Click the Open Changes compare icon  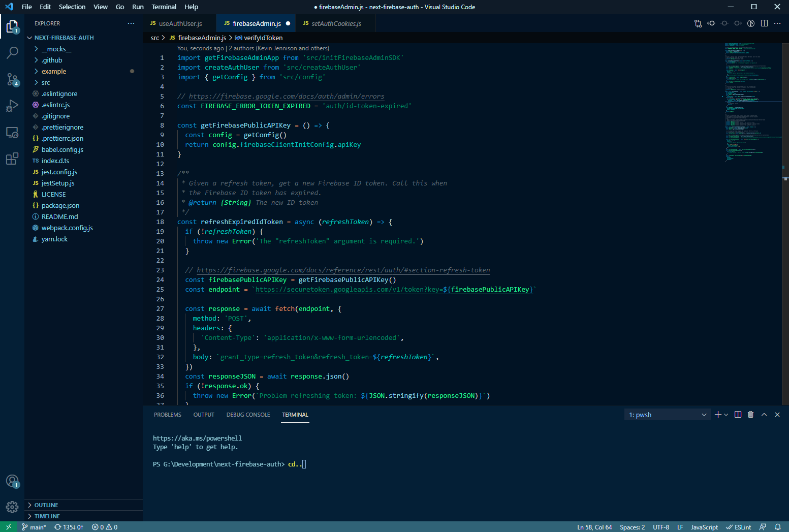[698, 23]
